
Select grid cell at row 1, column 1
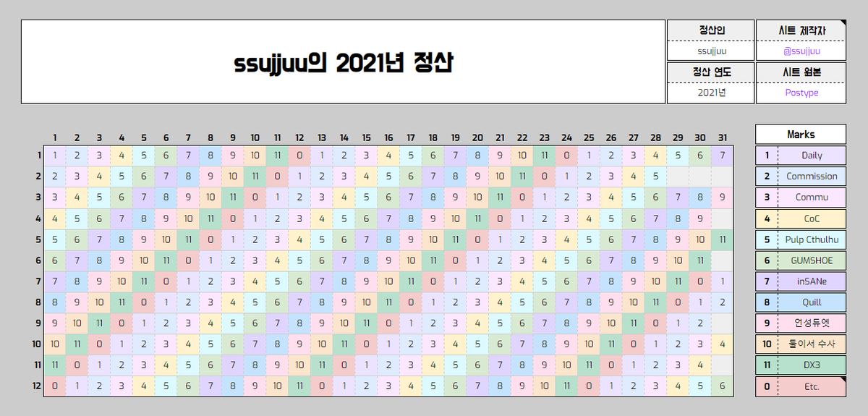click(x=55, y=155)
